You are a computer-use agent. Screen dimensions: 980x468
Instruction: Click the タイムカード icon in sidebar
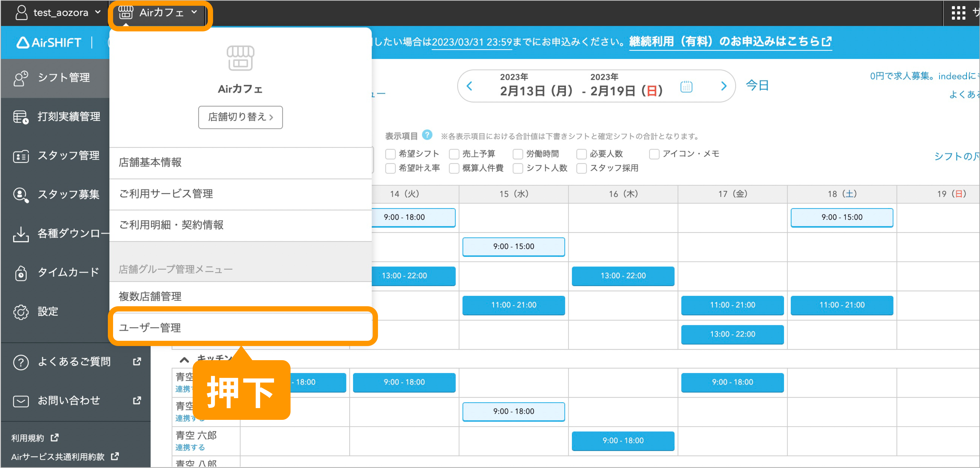click(21, 273)
